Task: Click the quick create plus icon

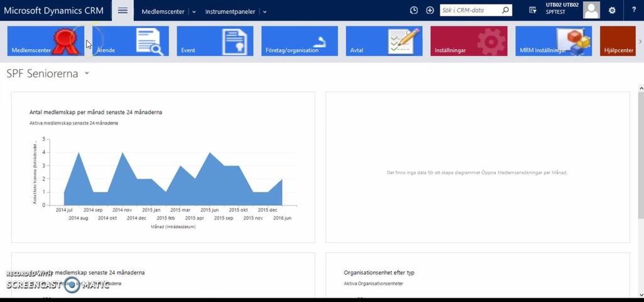Action: click(430, 11)
